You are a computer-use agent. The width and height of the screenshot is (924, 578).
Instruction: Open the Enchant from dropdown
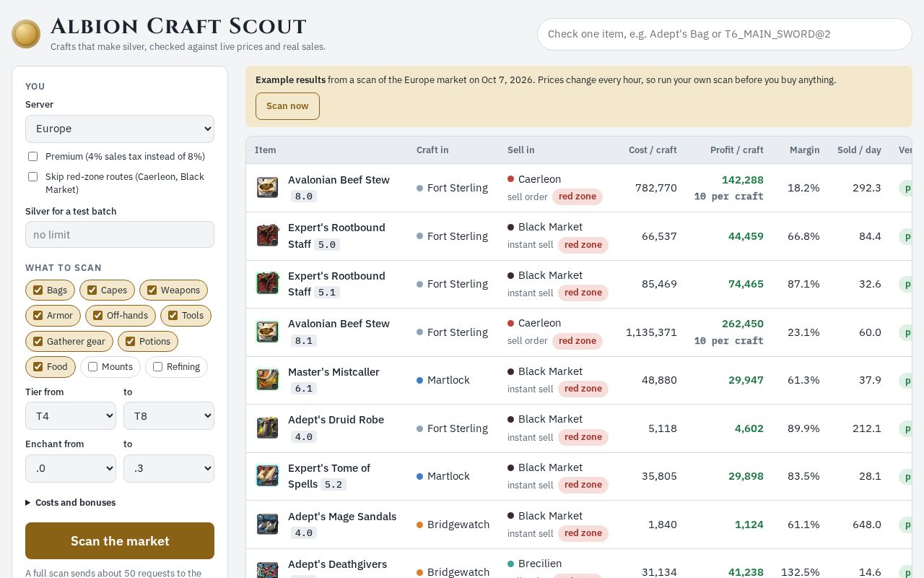(71, 468)
